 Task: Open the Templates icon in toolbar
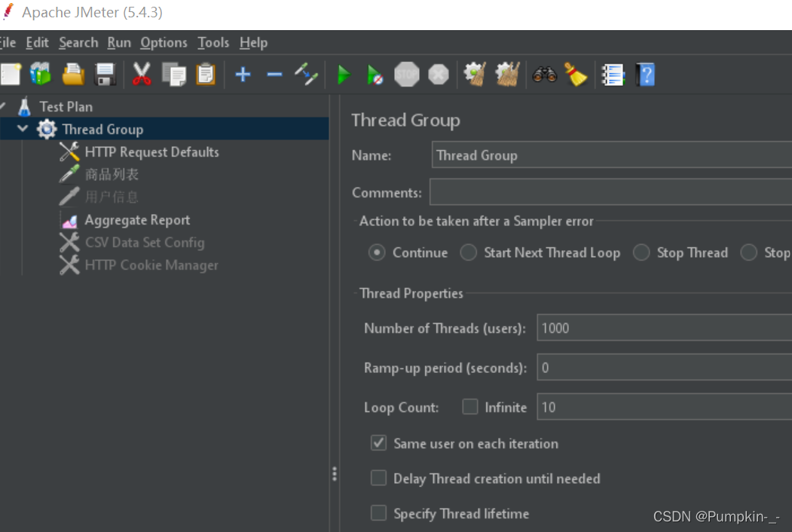click(x=41, y=75)
